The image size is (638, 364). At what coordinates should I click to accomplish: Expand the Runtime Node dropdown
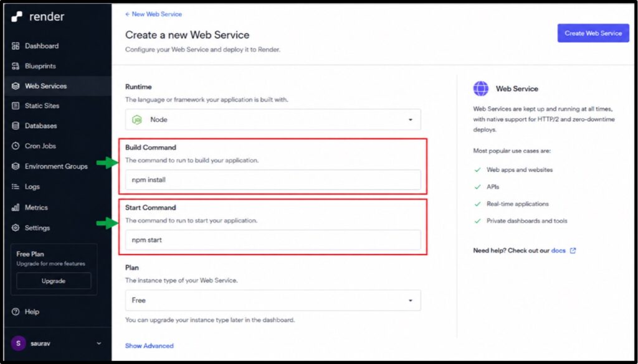pyautogui.click(x=273, y=119)
